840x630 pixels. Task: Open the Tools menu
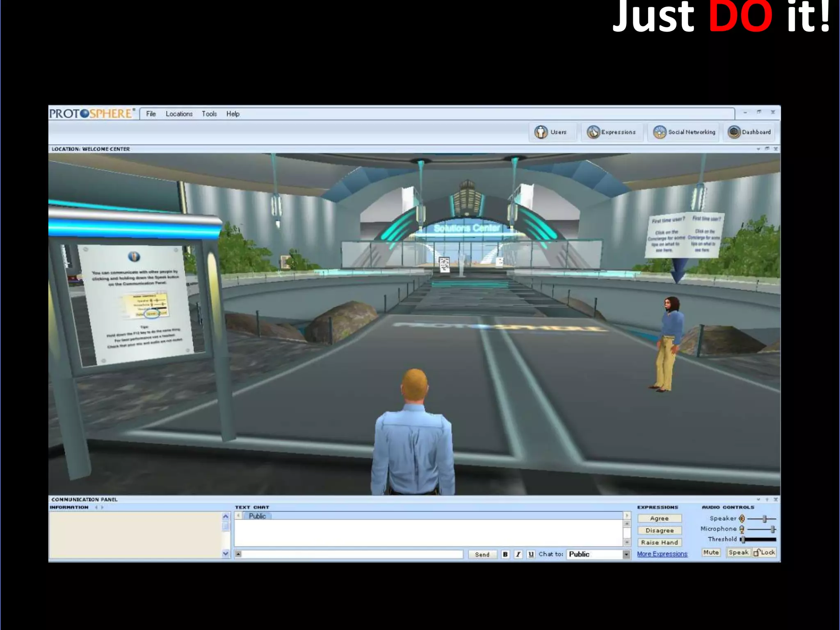[x=209, y=114]
